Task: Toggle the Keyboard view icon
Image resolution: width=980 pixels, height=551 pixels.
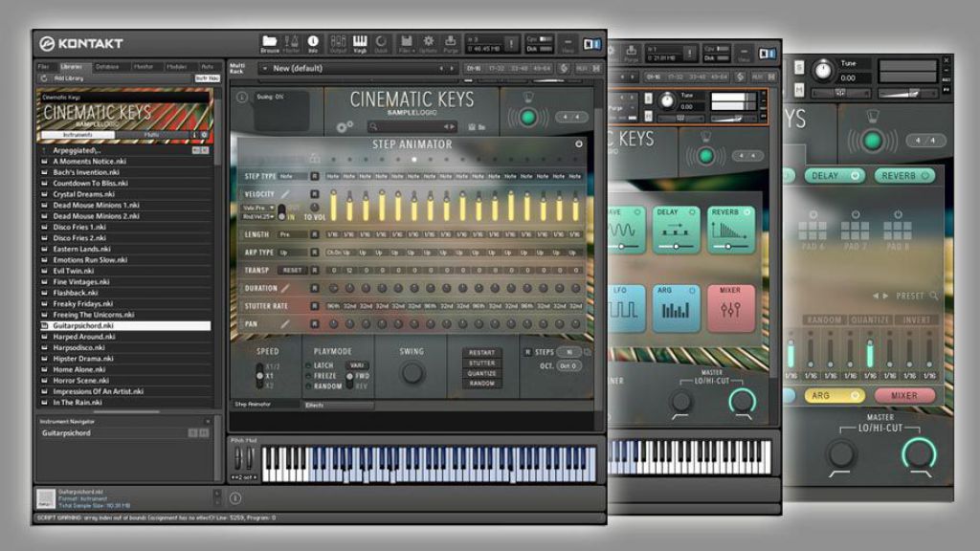Action: pos(360,44)
